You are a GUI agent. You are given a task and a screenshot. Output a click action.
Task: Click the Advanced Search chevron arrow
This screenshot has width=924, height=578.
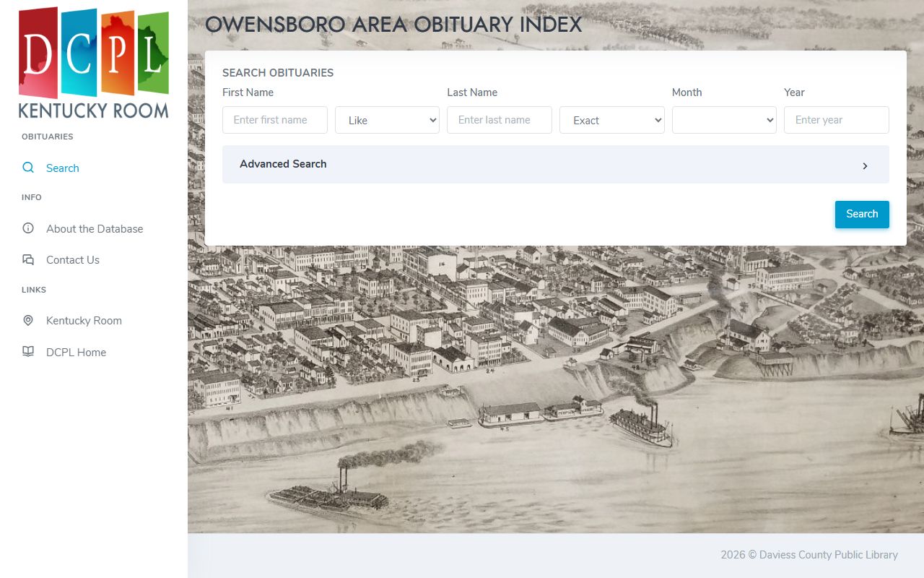865,165
